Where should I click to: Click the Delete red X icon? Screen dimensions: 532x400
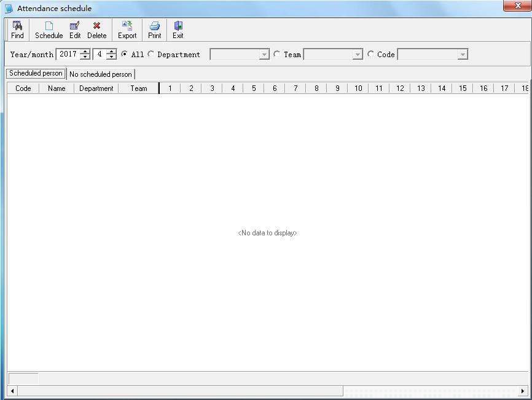[96, 25]
